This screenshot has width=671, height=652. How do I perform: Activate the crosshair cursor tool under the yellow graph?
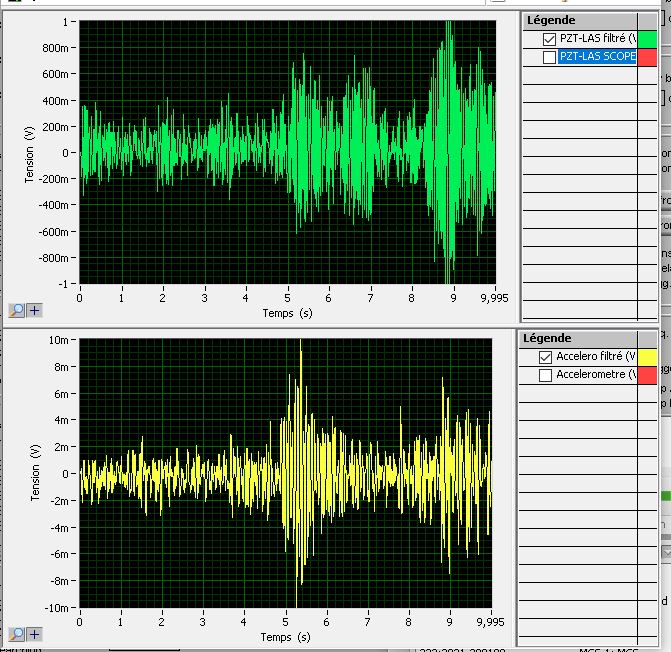pyautogui.click(x=35, y=634)
